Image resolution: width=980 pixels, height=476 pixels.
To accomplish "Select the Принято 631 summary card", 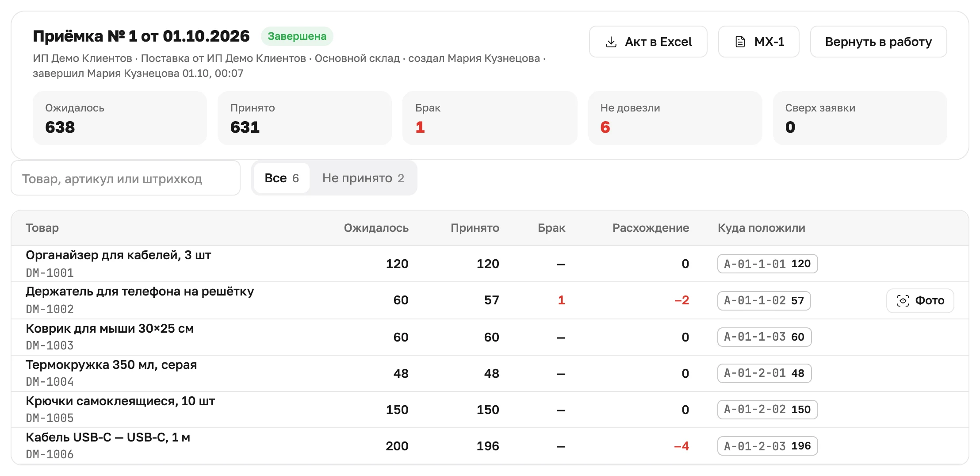I will (x=304, y=118).
